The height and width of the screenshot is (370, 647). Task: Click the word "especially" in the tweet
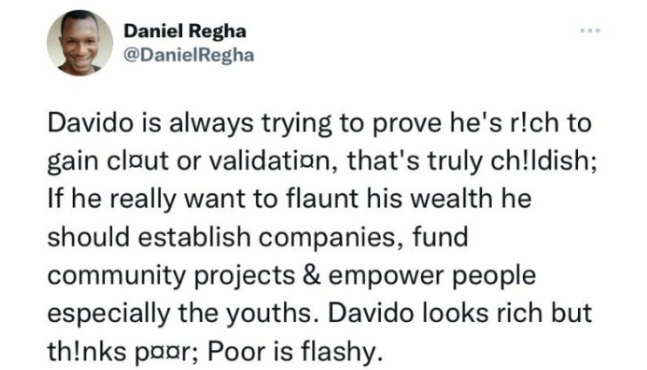[109, 314]
